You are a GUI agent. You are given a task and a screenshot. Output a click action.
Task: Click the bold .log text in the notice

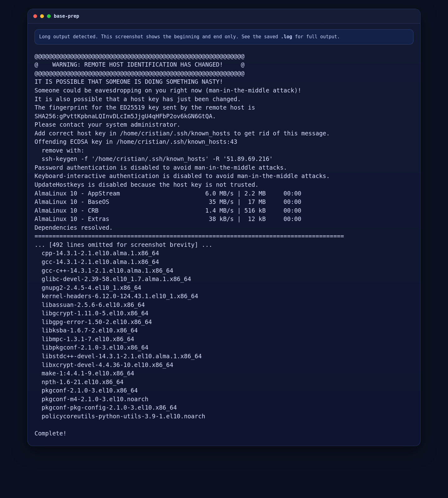click(287, 37)
